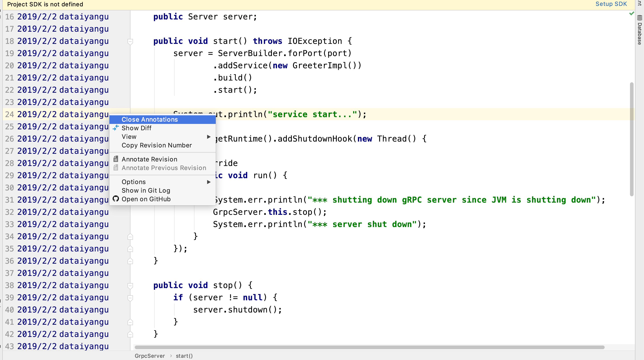The image size is (644, 360).
Task: Click the Setup SDK link
Action: [x=611, y=4]
